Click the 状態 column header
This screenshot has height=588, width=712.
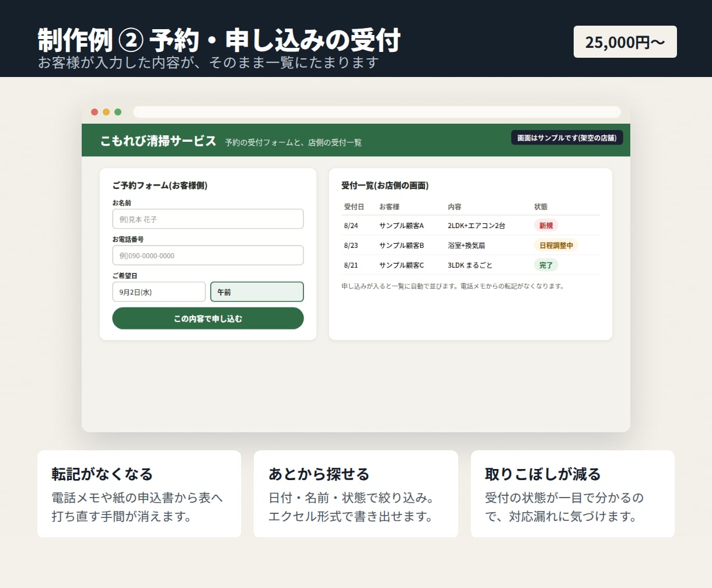click(x=541, y=206)
